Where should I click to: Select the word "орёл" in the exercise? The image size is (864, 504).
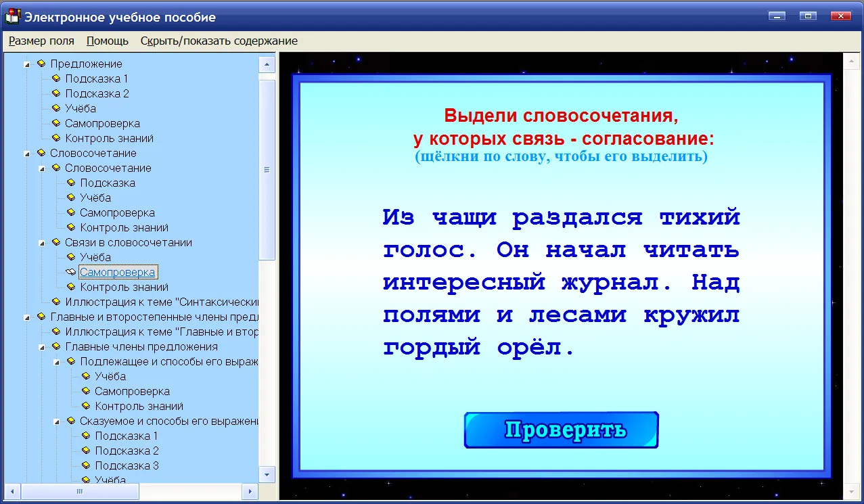(x=529, y=347)
